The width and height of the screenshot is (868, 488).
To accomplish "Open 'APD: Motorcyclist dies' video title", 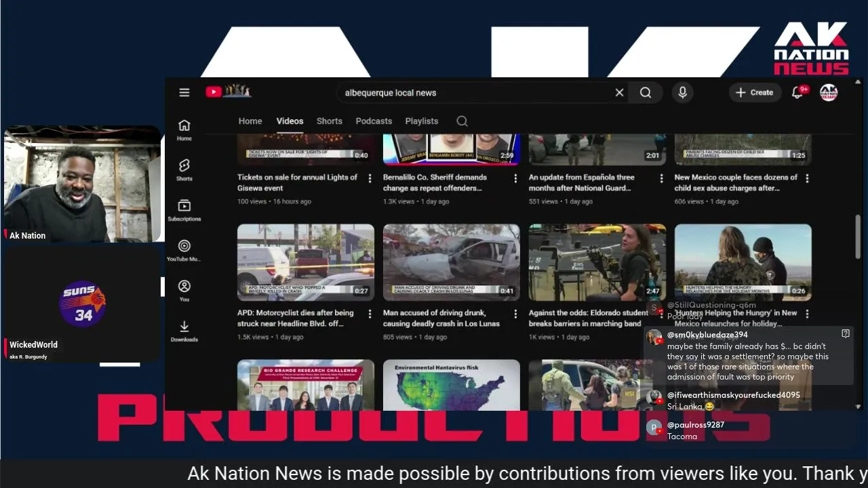I will 296,319.
